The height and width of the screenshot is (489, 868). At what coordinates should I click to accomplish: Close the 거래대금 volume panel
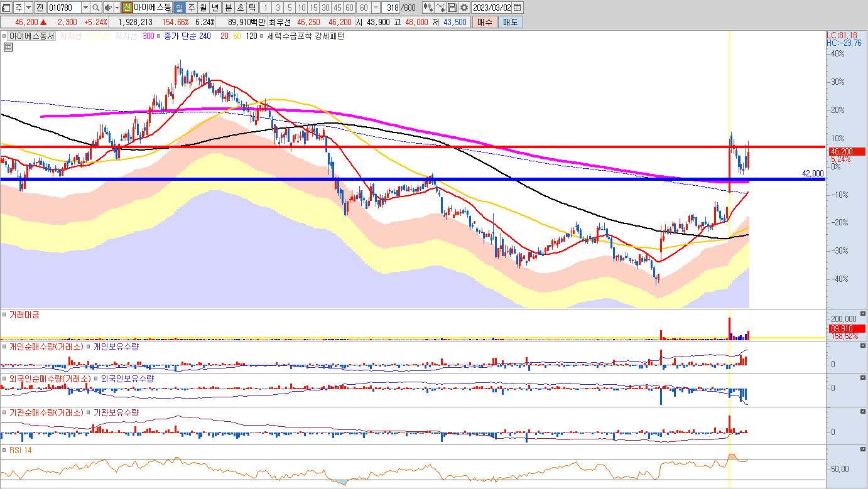(x=864, y=313)
